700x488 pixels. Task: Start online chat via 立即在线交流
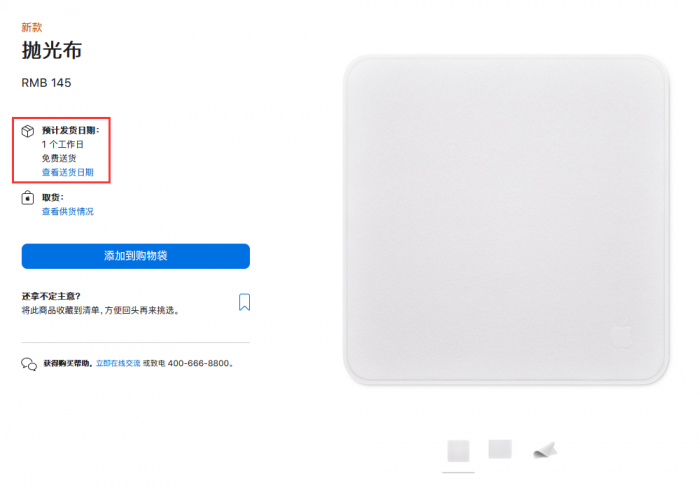pyautogui.click(x=118, y=363)
